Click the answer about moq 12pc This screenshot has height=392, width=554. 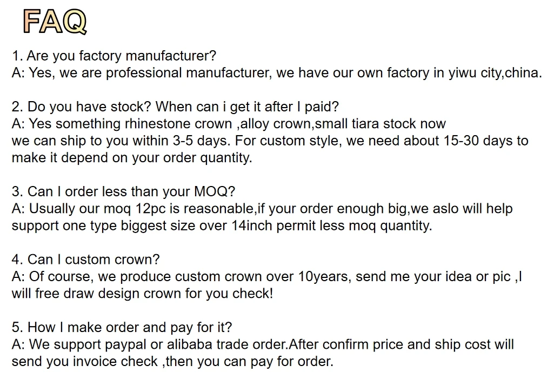point(262,209)
